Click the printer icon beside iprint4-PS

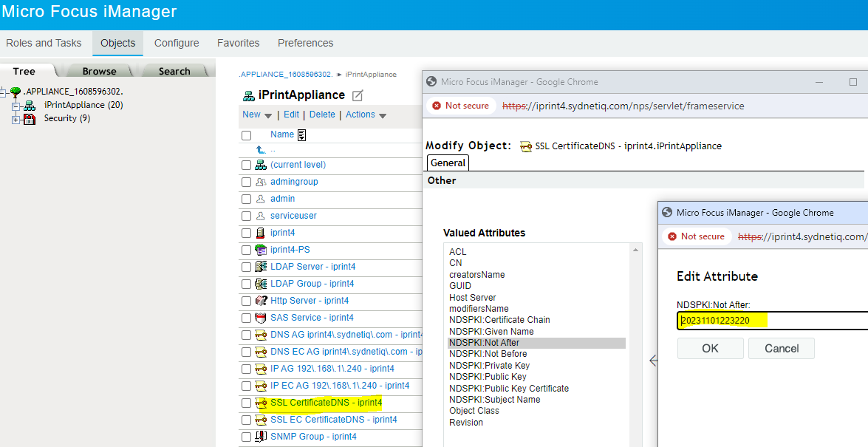263,249
